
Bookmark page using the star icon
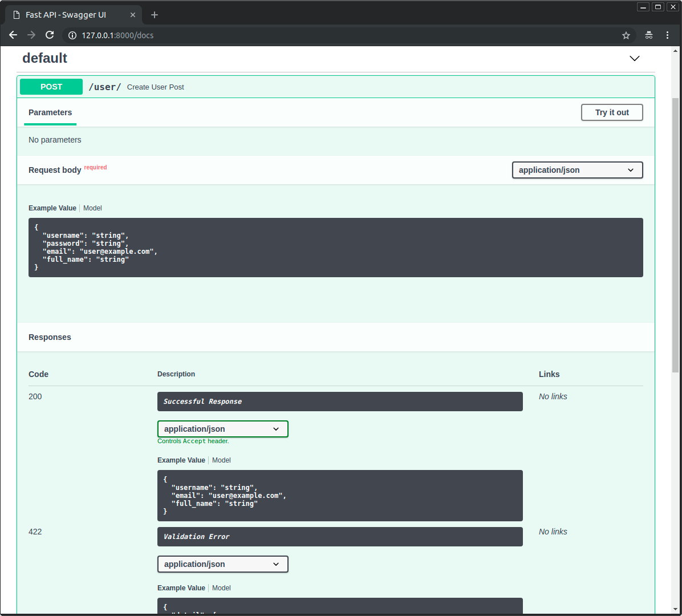coord(626,35)
